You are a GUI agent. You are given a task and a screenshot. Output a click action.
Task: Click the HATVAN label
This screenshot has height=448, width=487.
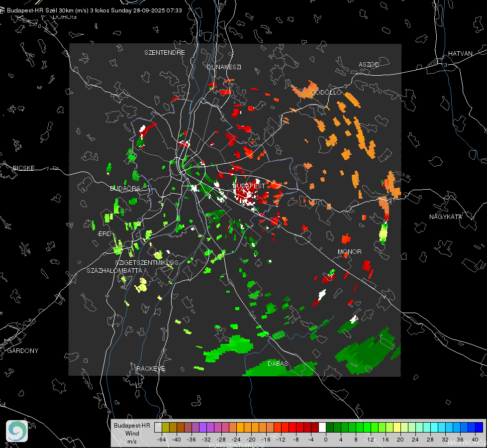point(460,53)
